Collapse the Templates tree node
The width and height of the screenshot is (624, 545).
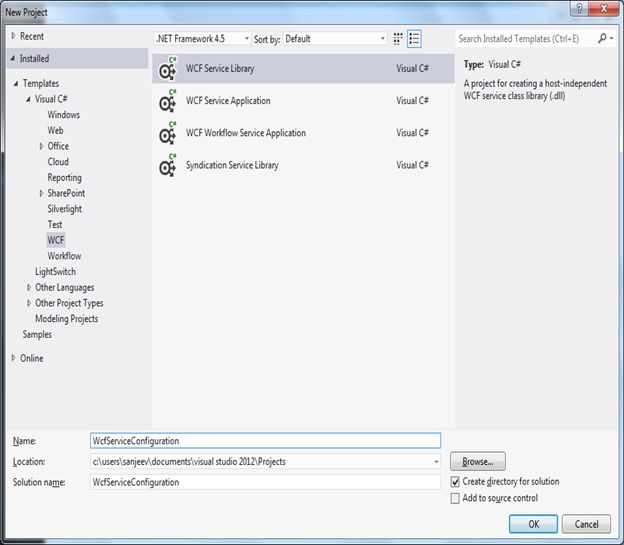(x=16, y=83)
